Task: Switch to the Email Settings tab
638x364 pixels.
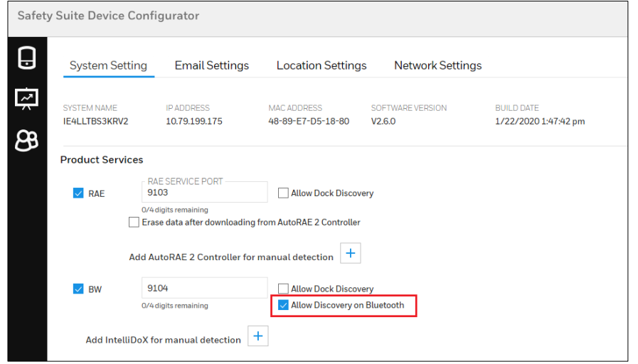Action: (212, 65)
